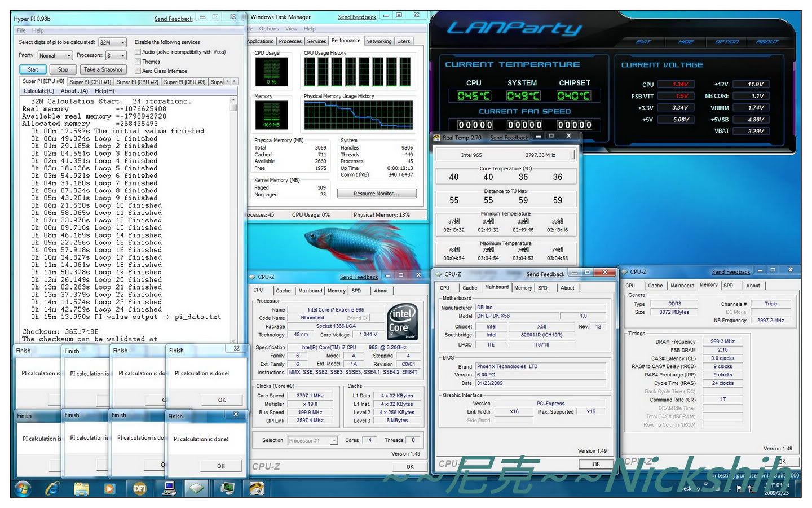Open Resource Monitor from Task Manager
The height and width of the screenshot is (508, 812).
click(377, 194)
